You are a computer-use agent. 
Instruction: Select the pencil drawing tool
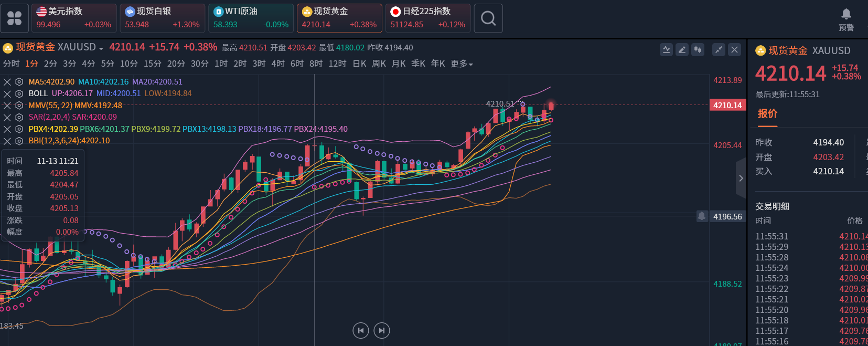(x=682, y=50)
